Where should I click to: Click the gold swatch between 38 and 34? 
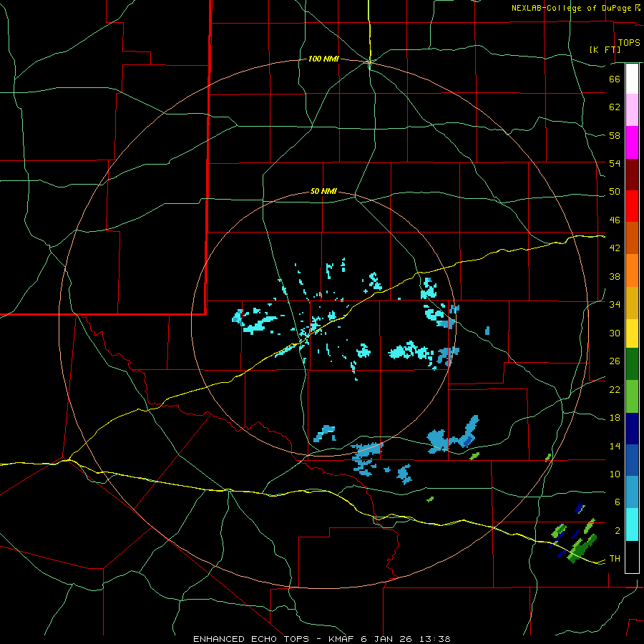pos(632,303)
